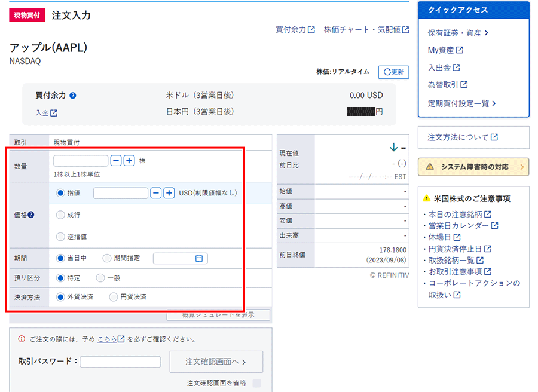Screen dimensions: 538x392
Task: Decrease limit price with minus button
Action: 156,193
